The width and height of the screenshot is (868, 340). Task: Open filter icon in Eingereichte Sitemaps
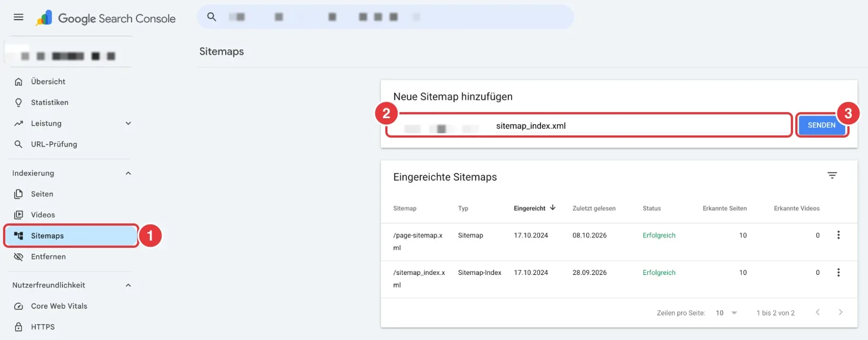click(x=832, y=175)
